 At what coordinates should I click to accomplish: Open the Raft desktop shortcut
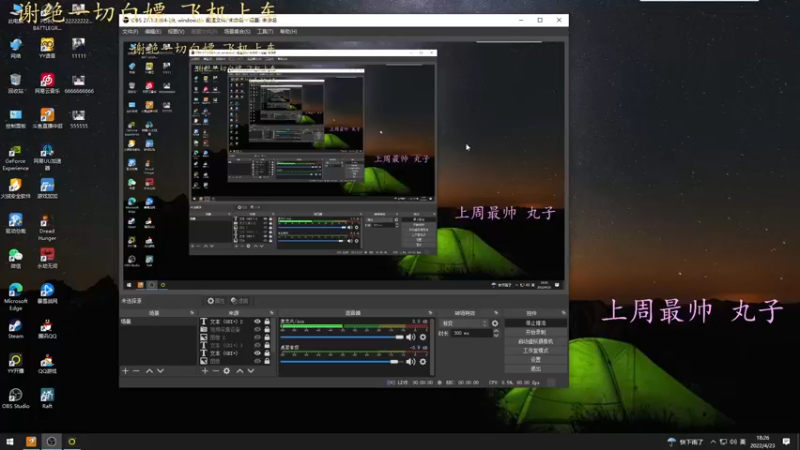(47, 398)
